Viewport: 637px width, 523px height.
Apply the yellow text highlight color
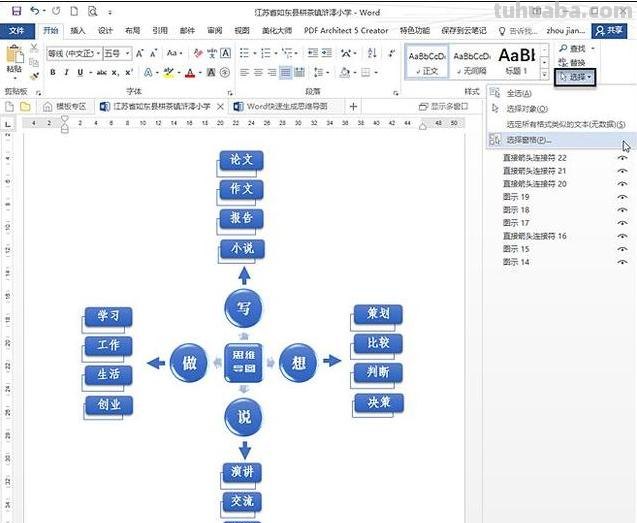[169, 73]
